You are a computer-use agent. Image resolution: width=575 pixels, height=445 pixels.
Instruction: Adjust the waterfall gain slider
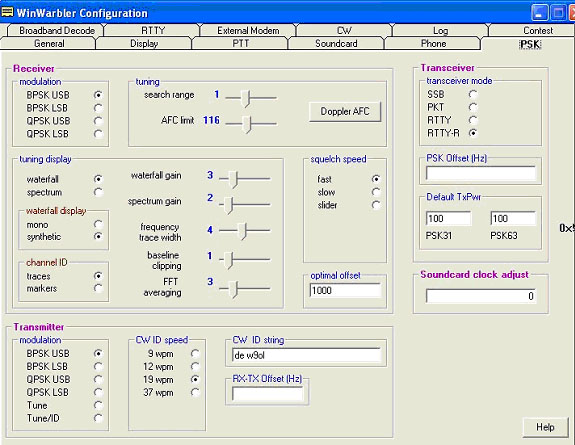[245, 179]
